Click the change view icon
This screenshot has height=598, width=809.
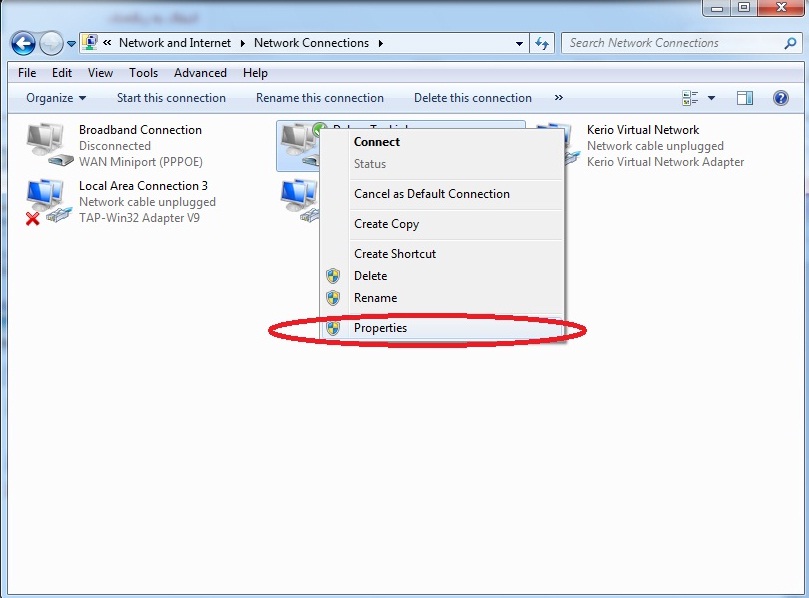(690, 98)
